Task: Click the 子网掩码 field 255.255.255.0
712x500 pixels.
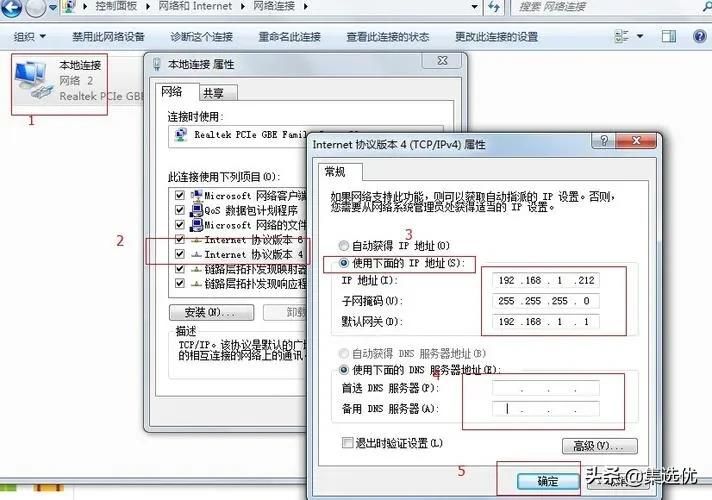Action: (x=546, y=301)
